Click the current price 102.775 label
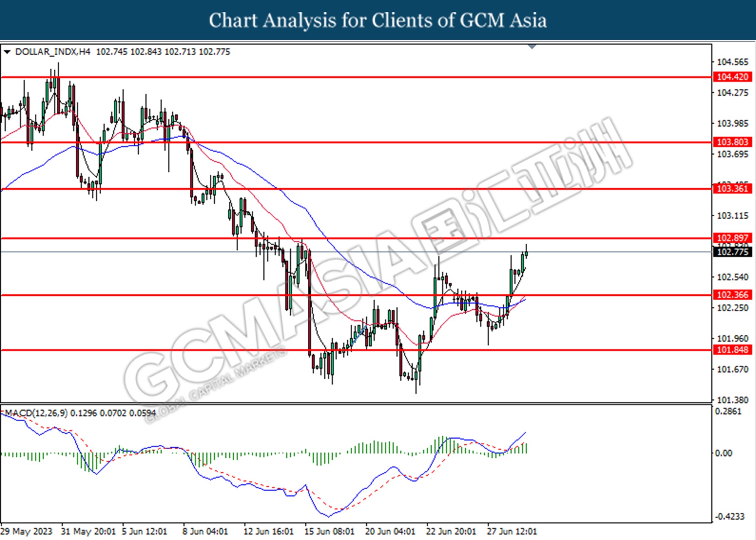 [732, 252]
